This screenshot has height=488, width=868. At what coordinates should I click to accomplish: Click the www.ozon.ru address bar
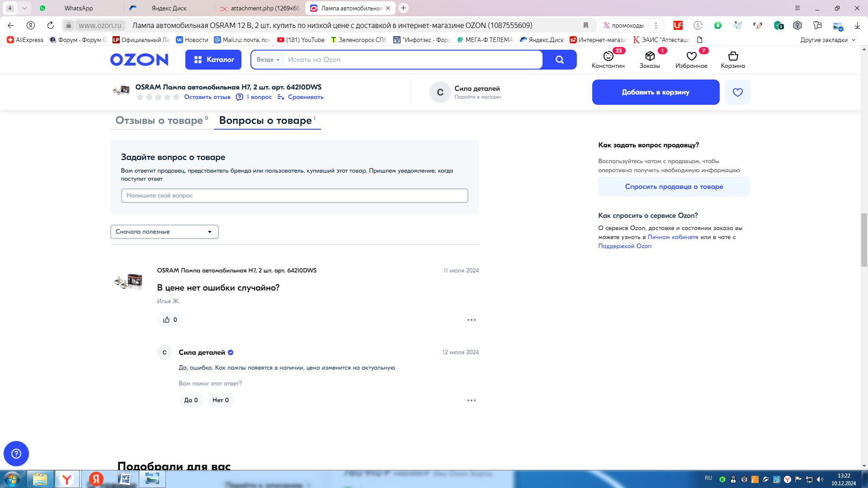click(100, 25)
